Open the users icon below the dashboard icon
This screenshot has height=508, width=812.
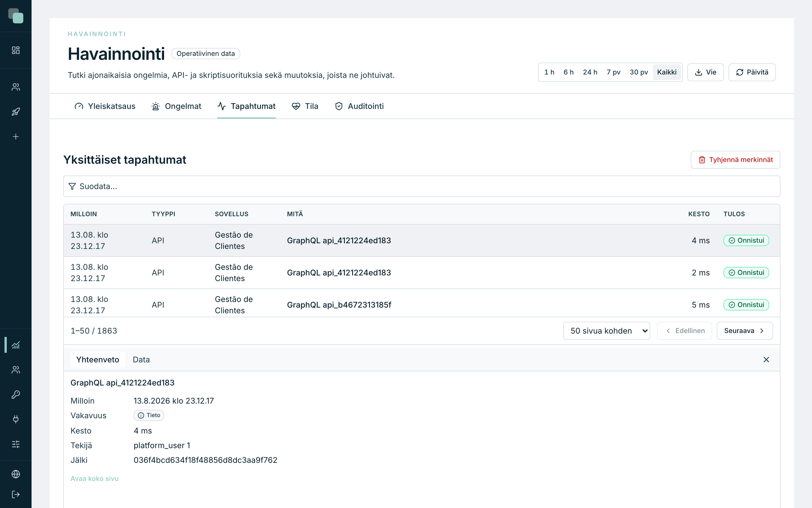[16, 87]
